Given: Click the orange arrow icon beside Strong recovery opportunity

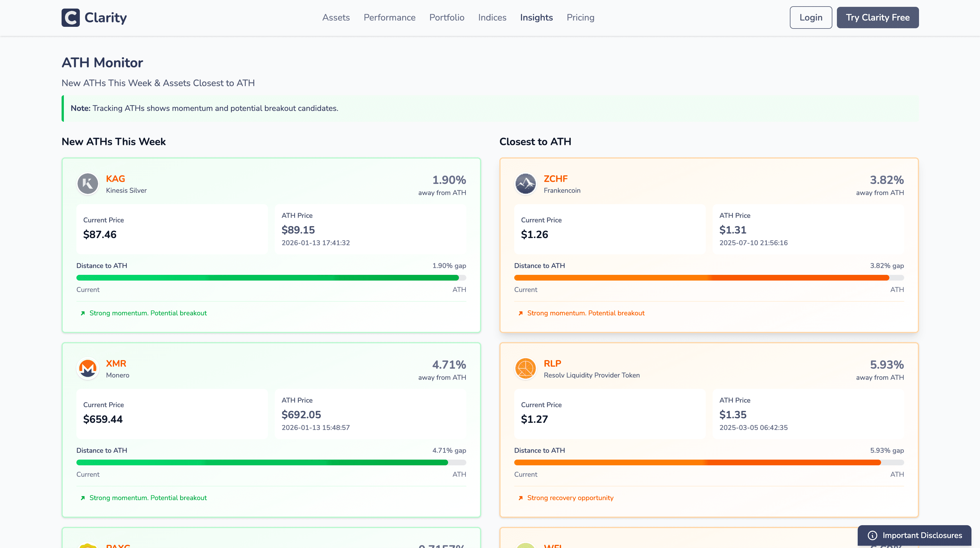Looking at the screenshot, I should click(521, 498).
